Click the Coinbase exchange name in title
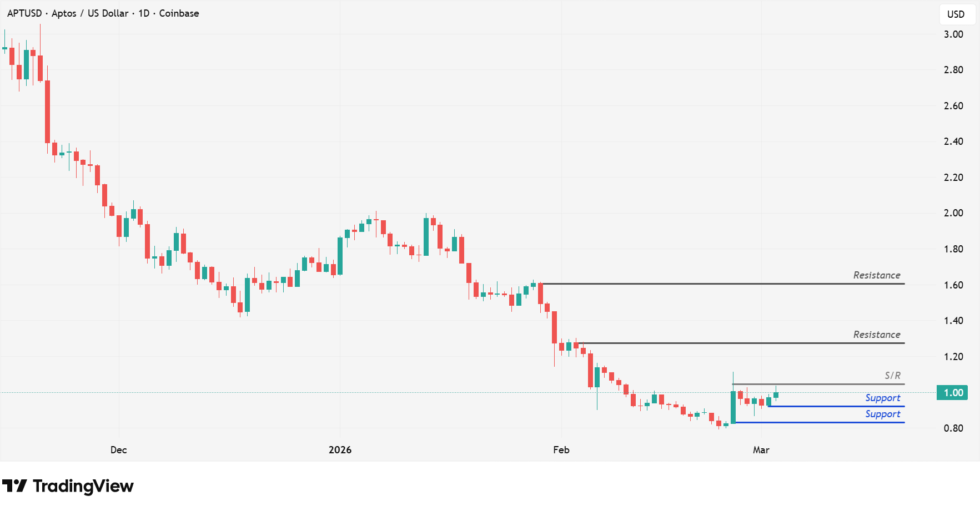This screenshot has height=511, width=980. [x=179, y=13]
